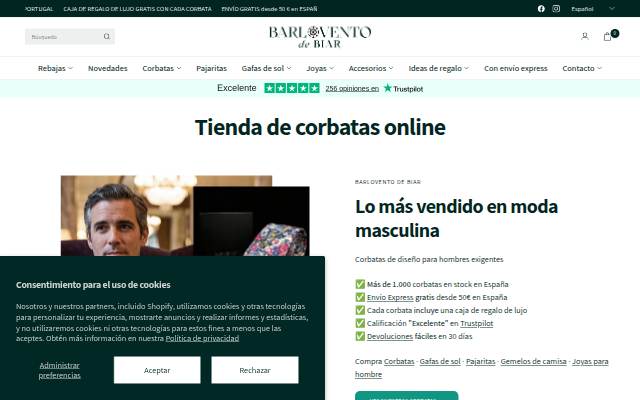Expand the Gafas de sol menu
The width and height of the screenshot is (640, 400).
coord(266,68)
